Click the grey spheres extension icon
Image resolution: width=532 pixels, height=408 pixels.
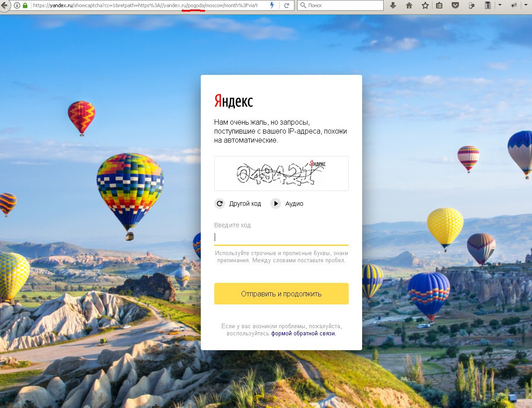471,5
